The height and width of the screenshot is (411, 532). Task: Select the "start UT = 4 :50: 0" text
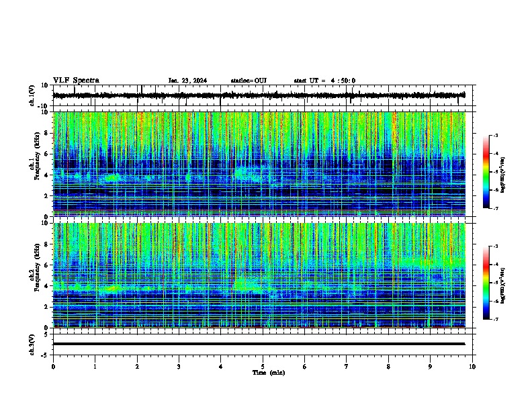point(324,81)
